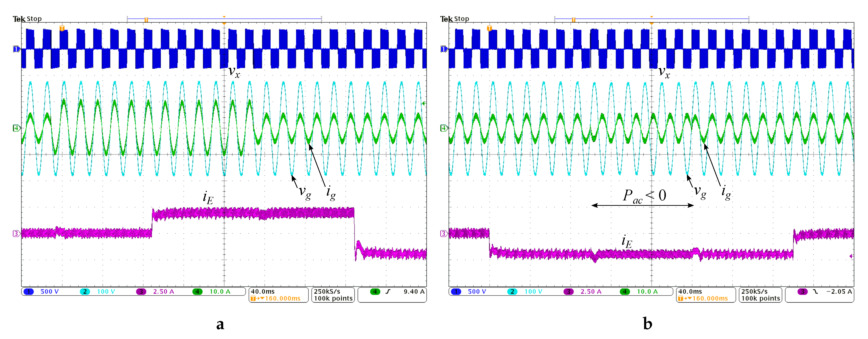This screenshot has height=339, width=868.
Task: Click channel 1 badge in panel a readout
Action: pos(29,291)
